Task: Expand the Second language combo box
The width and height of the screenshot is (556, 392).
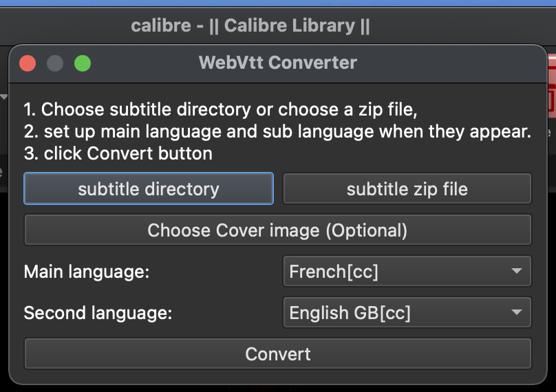Action: (407, 313)
